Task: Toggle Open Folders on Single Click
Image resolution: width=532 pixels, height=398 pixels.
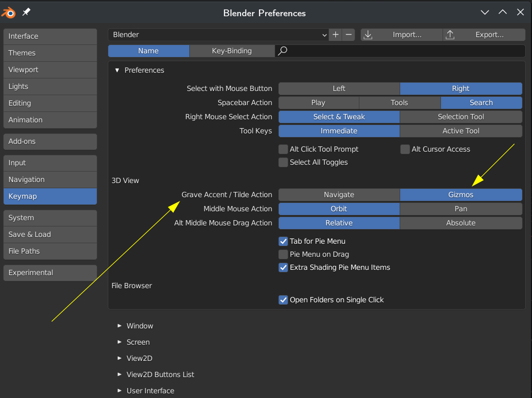Action: tap(283, 300)
